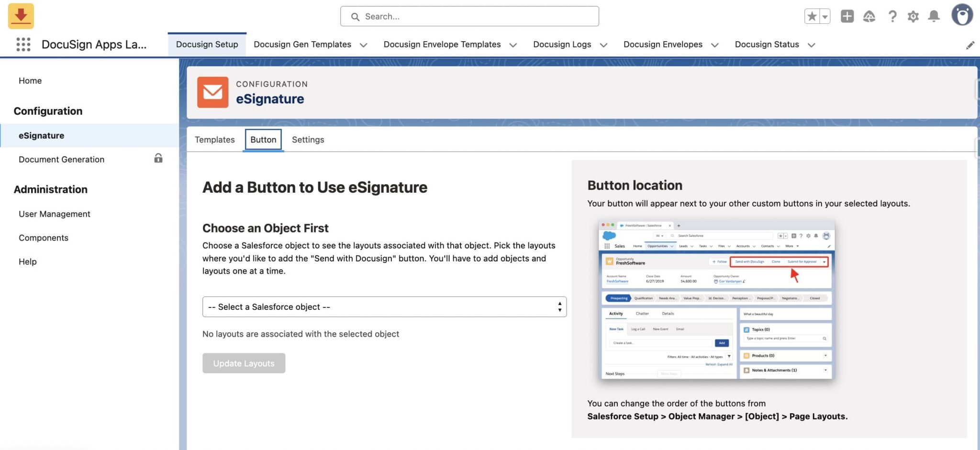Image resolution: width=980 pixels, height=450 pixels.
Task: Click the edit pencil icon on the navigation bar
Action: tap(971, 44)
